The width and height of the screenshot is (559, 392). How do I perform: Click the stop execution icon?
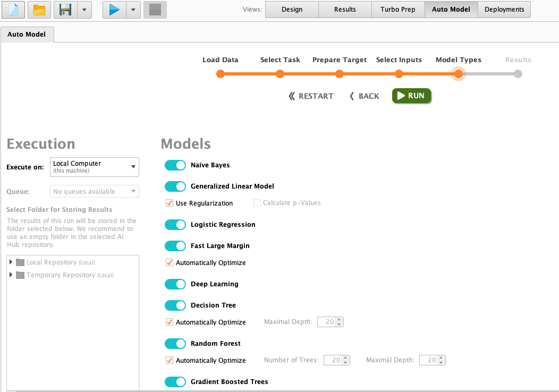[x=155, y=9]
